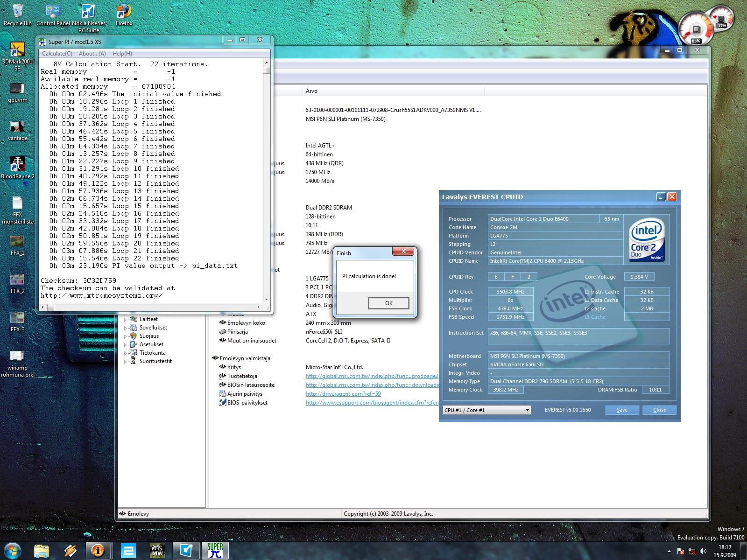Open the Help(H) menu in Super PI
The height and width of the screenshot is (560, 747).
[122, 54]
